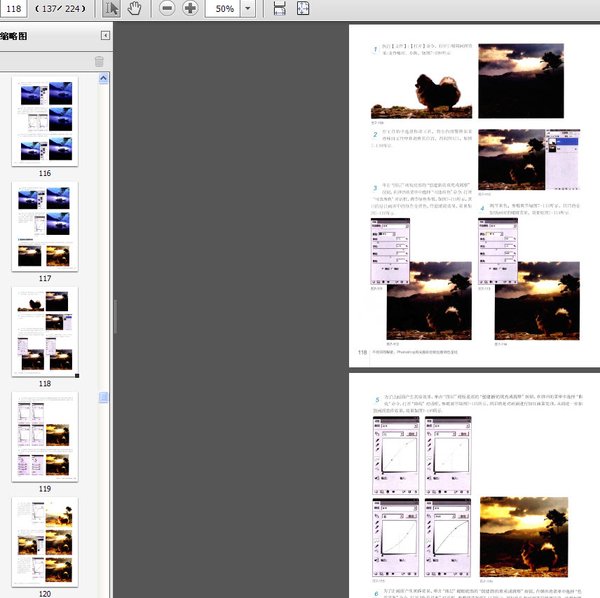
Task: Click the 50% zoom level field
Action: pyautogui.click(x=223, y=8)
